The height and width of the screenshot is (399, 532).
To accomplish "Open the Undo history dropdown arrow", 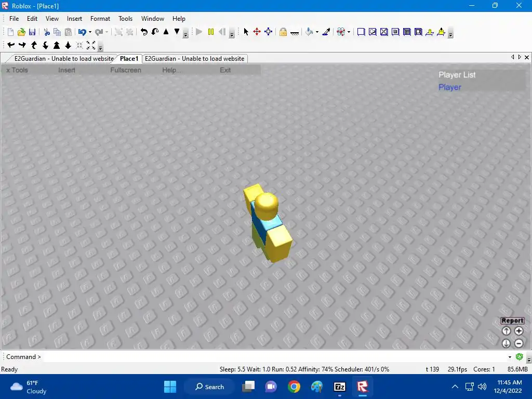I will [90, 32].
